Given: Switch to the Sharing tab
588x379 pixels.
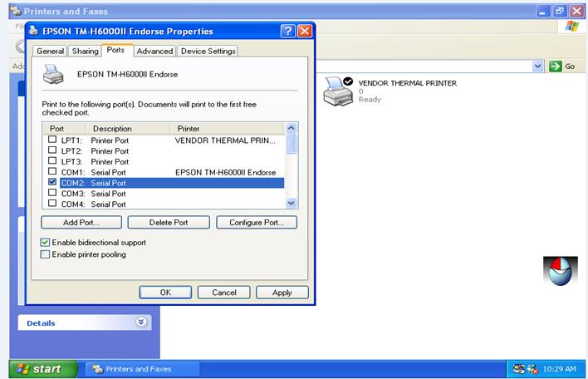Looking at the screenshot, I should tap(85, 51).
